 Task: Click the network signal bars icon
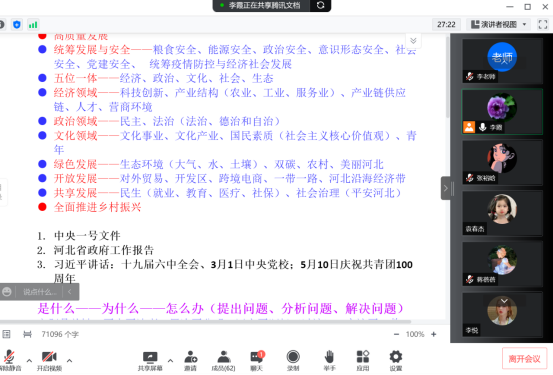33,25
